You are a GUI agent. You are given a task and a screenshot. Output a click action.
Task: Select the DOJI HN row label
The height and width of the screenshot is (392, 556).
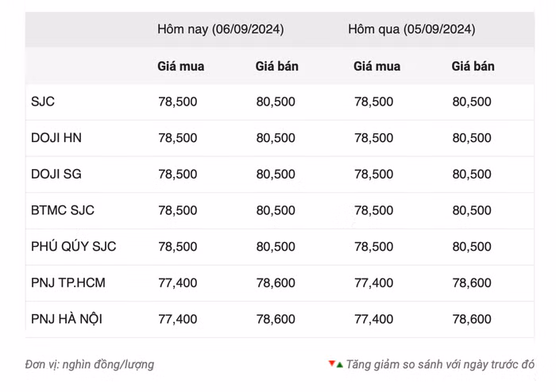[x=56, y=138]
